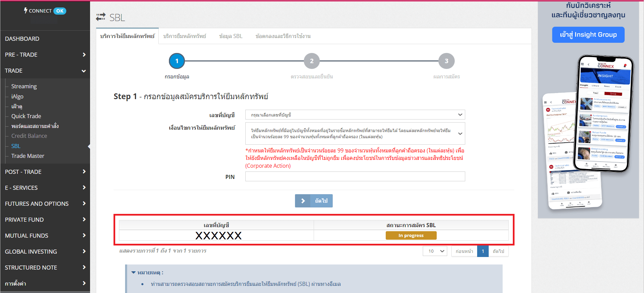The height and width of the screenshot is (293, 644).
Task: Open the บริการยืมหลักทรัพย์ tab
Action: [x=185, y=36]
